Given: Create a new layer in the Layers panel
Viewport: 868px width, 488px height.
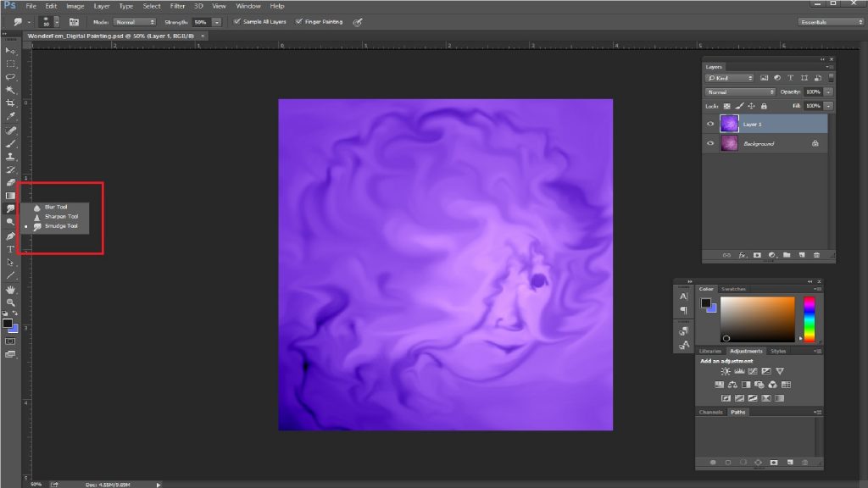Looking at the screenshot, I should 802,255.
